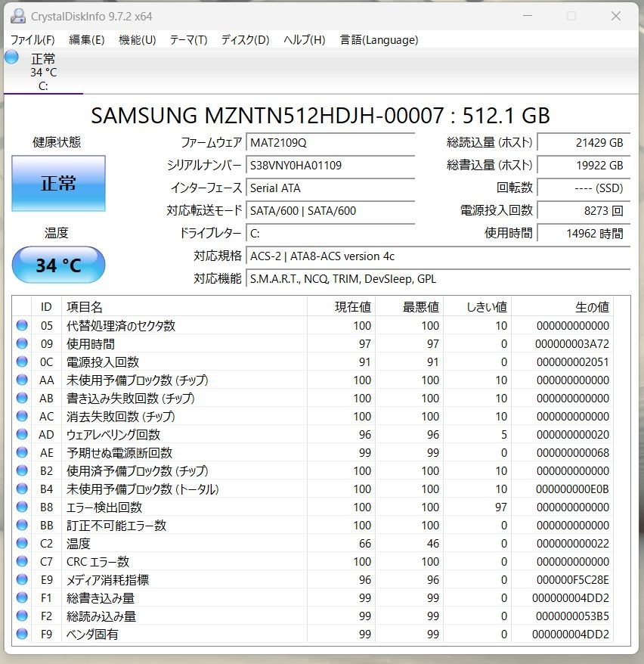Click the interface field Serial ATA
The height and width of the screenshot is (664, 644).
tap(330, 188)
